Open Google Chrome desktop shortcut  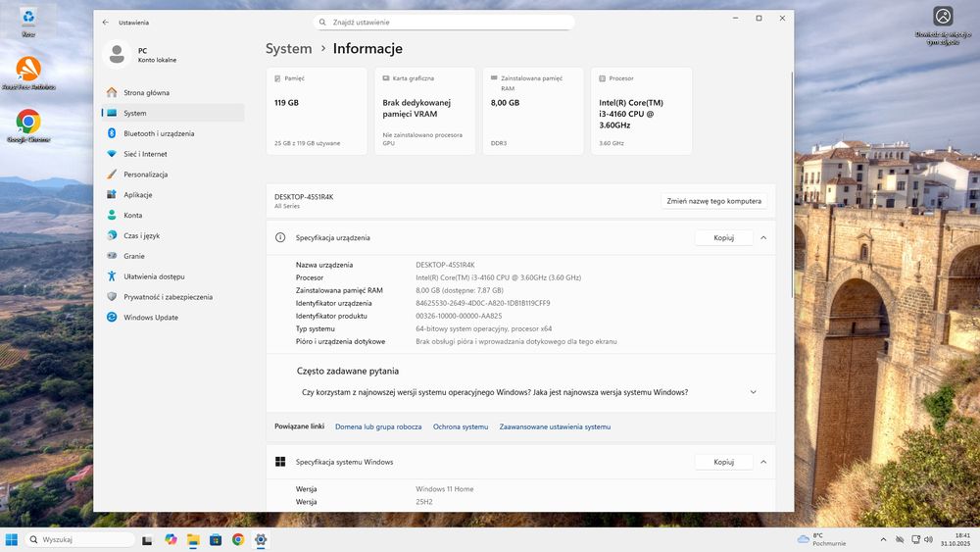tap(28, 125)
